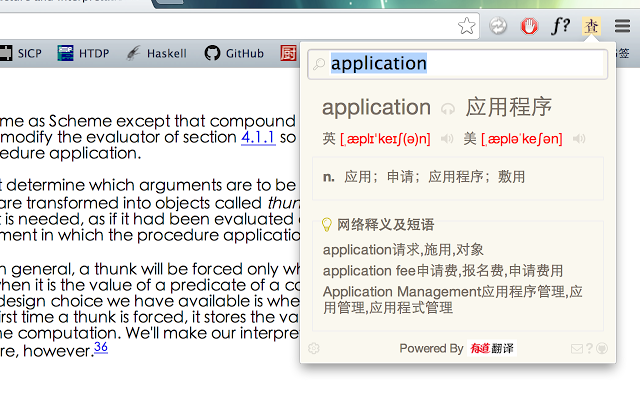Toggle the Youdao dictionary extension popup
The image size is (640, 400).
click(592, 27)
